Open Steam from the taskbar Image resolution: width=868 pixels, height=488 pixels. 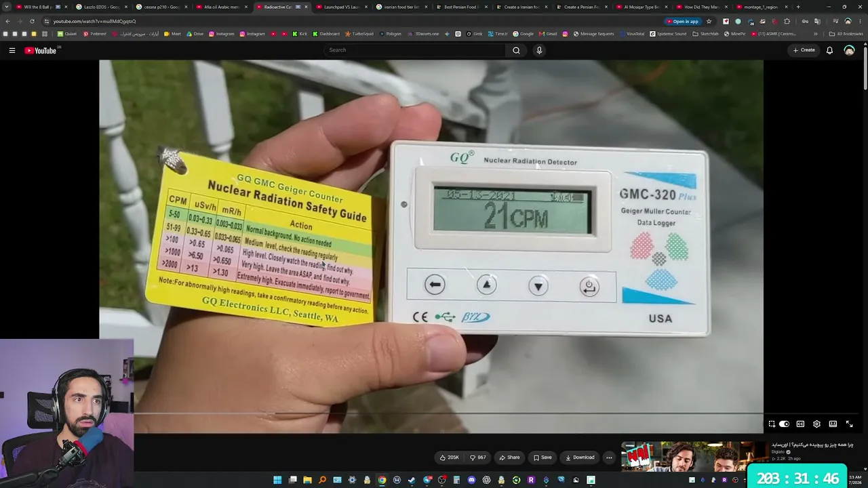click(412, 480)
